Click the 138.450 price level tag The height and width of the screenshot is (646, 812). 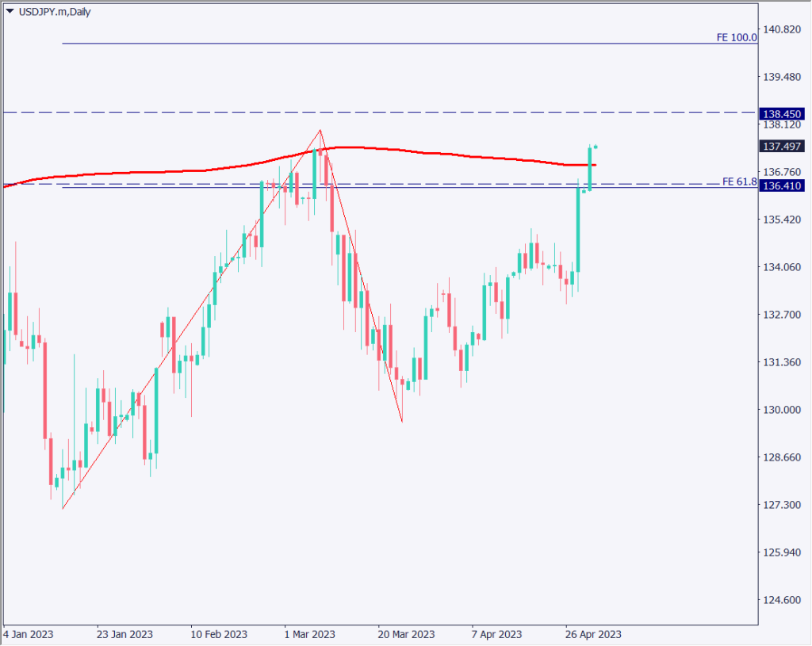pyautogui.click(x=783, y=113)
